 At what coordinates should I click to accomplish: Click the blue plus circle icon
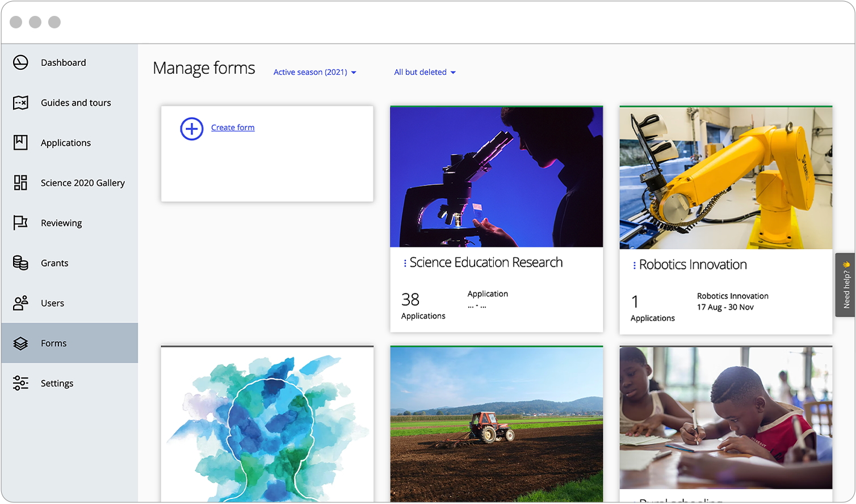(192, 129)
